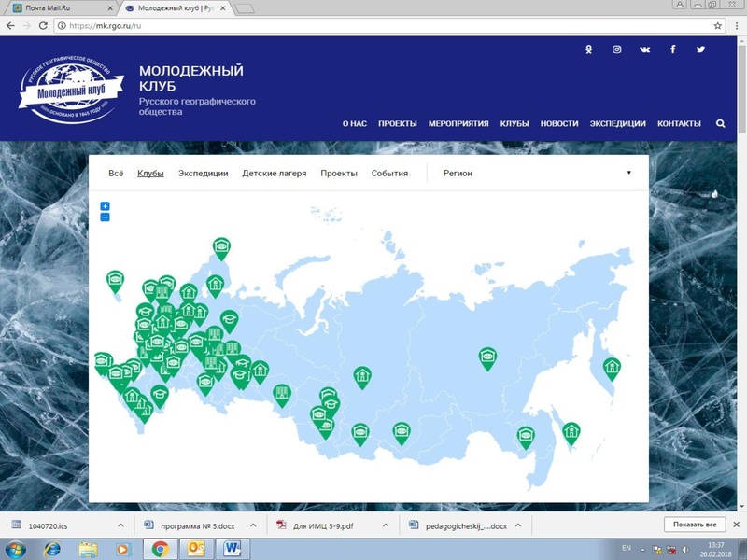Zoom out the map with minus button
This screenshot has height=560, width=747.
[x=105, y=217]
